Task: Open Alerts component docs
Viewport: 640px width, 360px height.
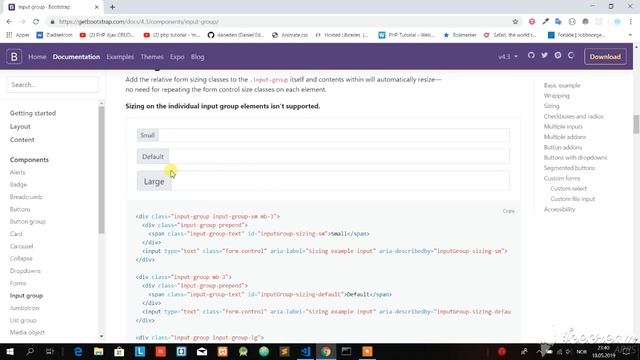Action: coord(18,172)
